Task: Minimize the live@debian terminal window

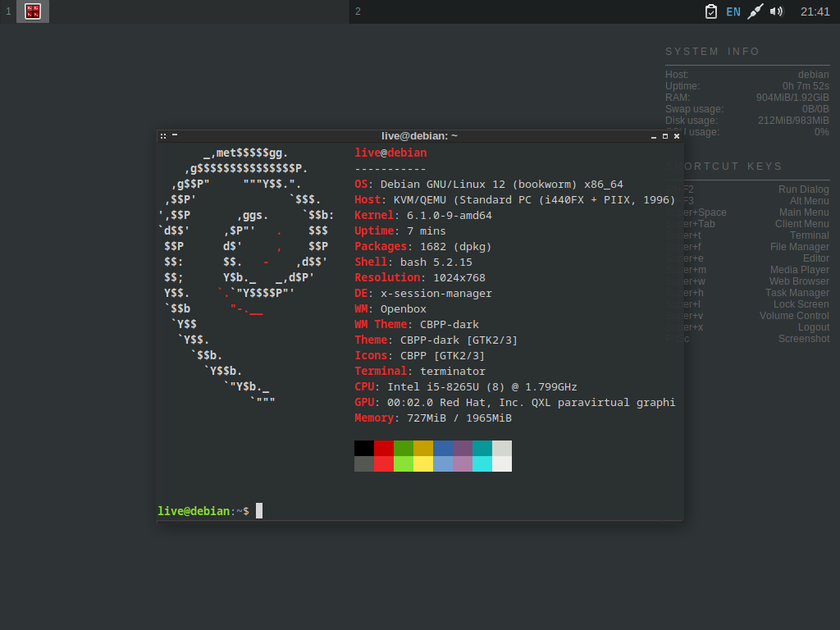Action: point(654,136)
